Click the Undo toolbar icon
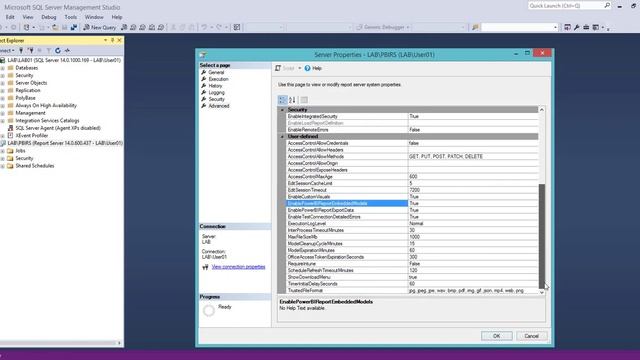 tap(204, 27)
